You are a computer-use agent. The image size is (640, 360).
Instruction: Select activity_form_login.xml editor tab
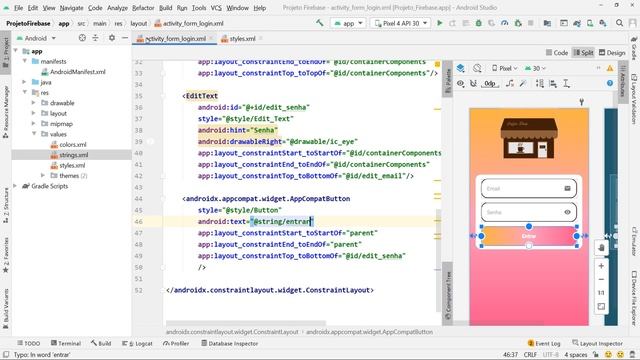point(175,39)
